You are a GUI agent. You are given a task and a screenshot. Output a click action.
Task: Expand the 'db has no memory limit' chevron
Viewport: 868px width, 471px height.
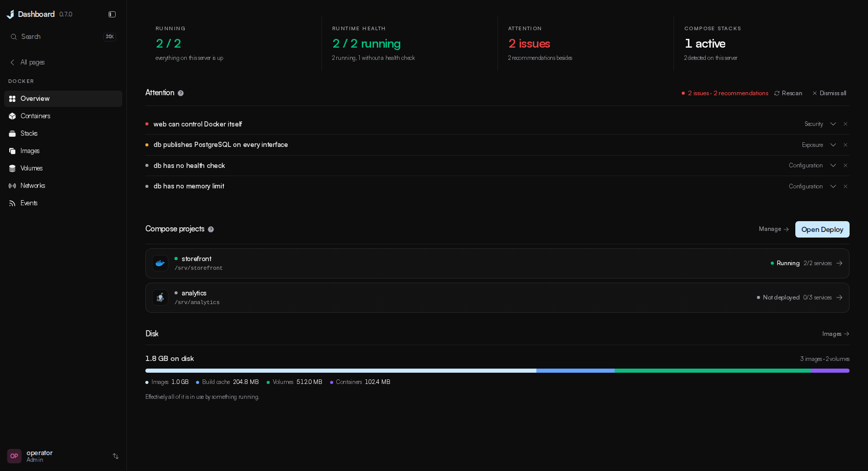pyautogui.click(x=833, y=186)
